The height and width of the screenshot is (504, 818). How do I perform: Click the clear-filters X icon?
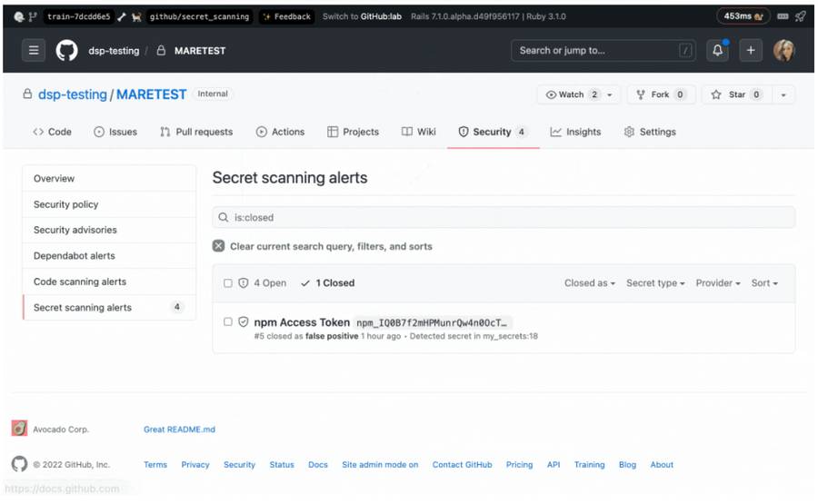tap(218, 246)
